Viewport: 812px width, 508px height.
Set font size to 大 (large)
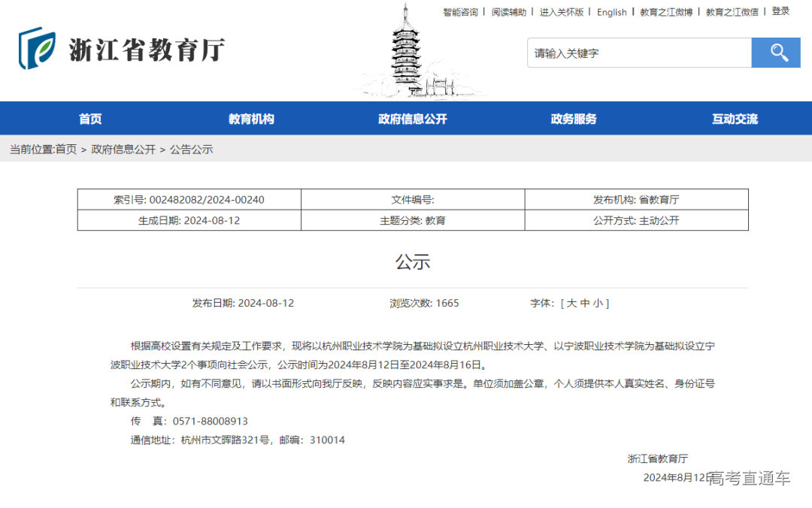tap(573, 303)
